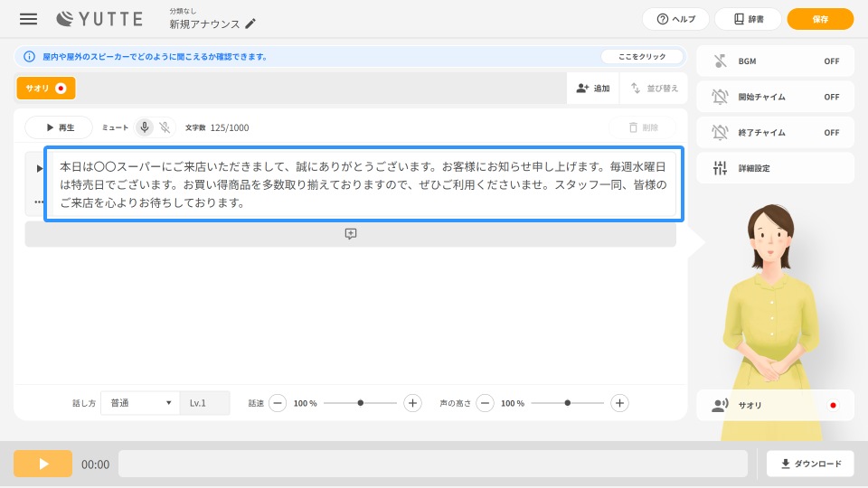Play the text block with small triangle
The height and width of the screenshot is (488, 868).
coord(39,168)
